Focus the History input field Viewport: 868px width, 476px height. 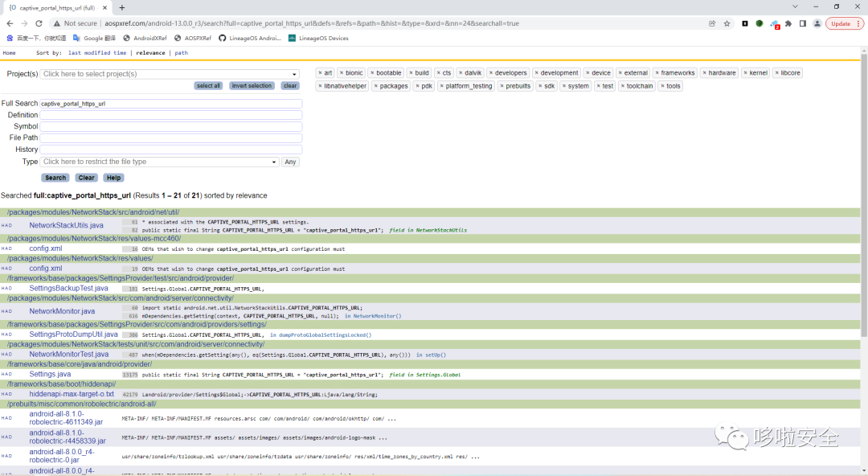point(171,150)
